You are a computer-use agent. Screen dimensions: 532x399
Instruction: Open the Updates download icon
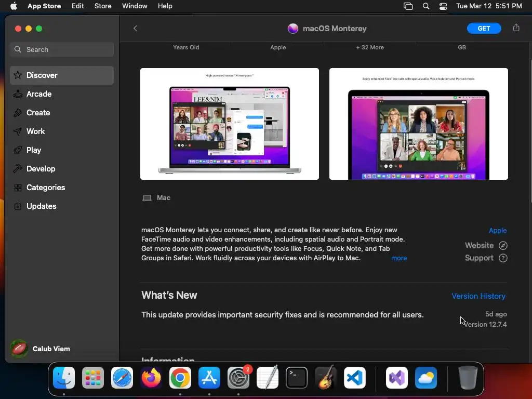(x=18, y=206)
